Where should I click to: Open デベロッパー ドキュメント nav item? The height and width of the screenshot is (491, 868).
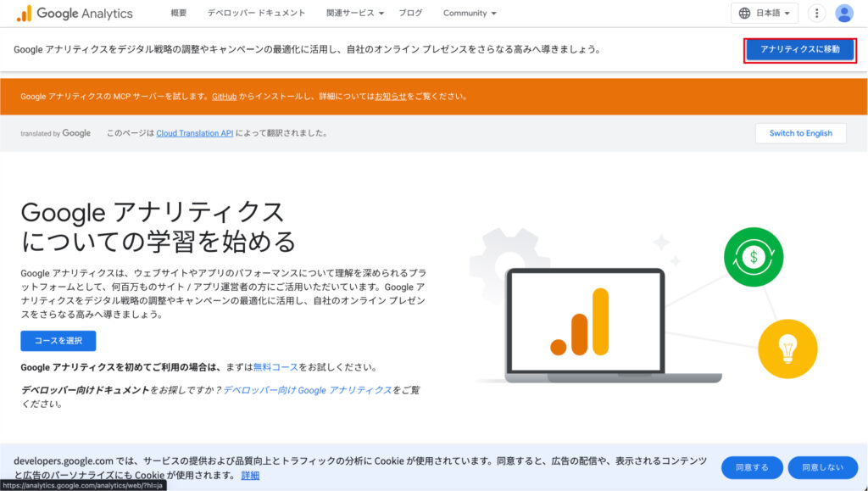[256, 14]
